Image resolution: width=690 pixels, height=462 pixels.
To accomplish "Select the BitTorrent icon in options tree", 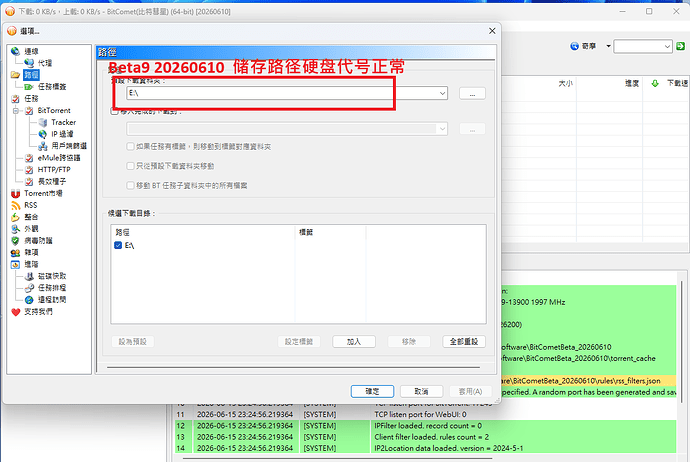I will [x=29, y=110].
